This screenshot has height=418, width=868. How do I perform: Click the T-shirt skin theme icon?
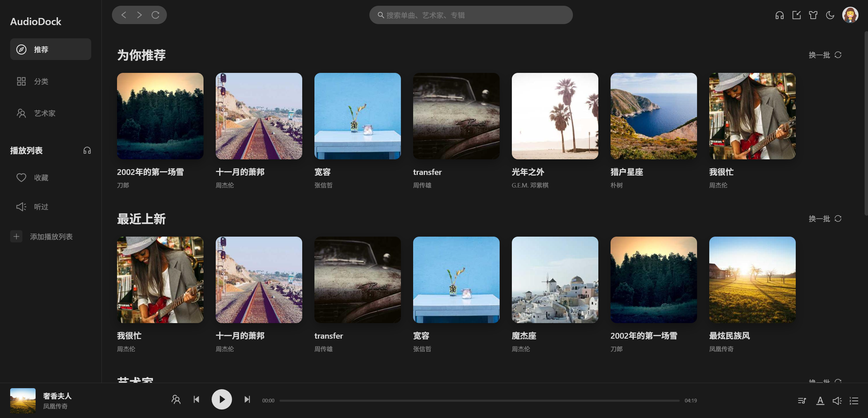coord(813,15)
